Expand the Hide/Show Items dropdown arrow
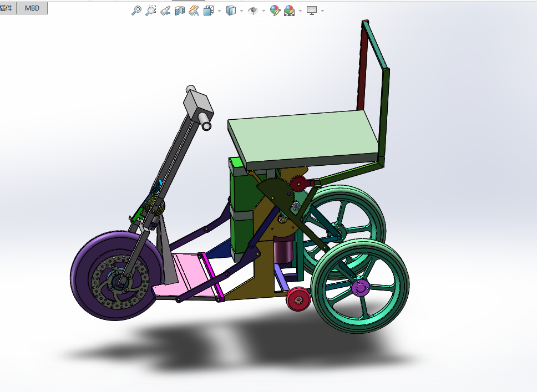 tap(264, 11)
